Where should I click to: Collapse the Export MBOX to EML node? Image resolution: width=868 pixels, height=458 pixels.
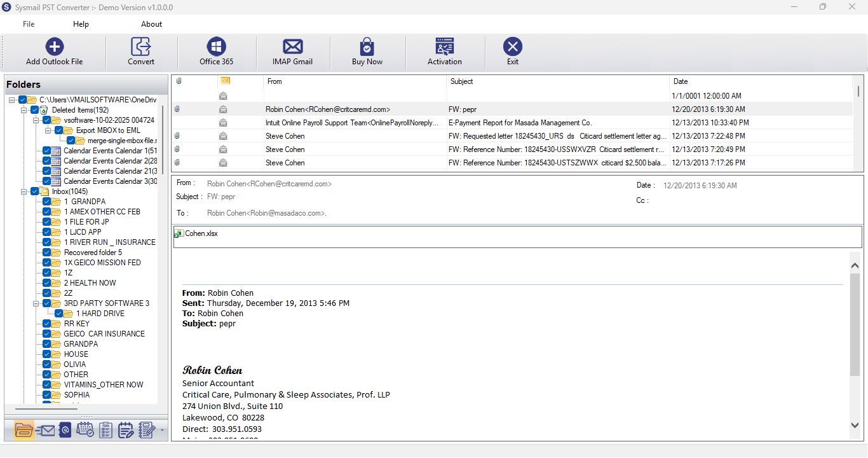(x=48, y=130)
